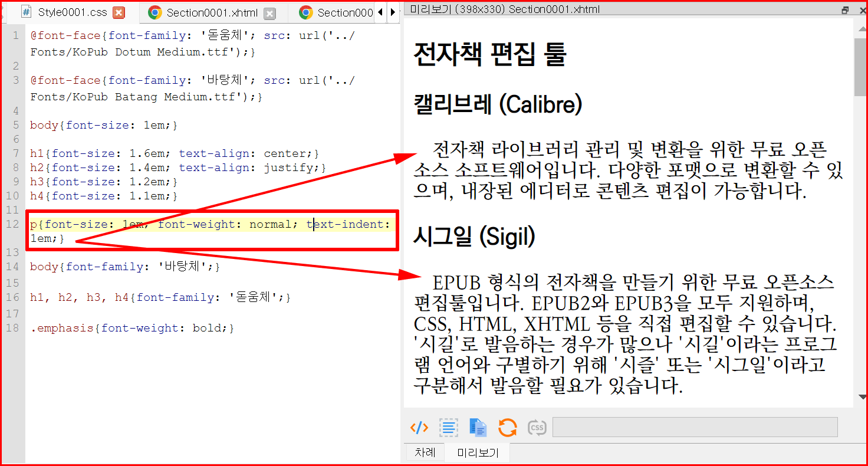Click the 'h4{font-size: 1.1em;}' line
Viewport: 868px width, 466px height.
(104, 196)
